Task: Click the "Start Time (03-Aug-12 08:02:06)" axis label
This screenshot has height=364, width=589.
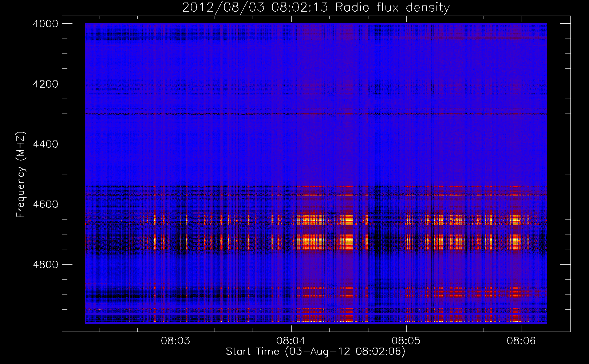Action: click(x=316, y=352)
